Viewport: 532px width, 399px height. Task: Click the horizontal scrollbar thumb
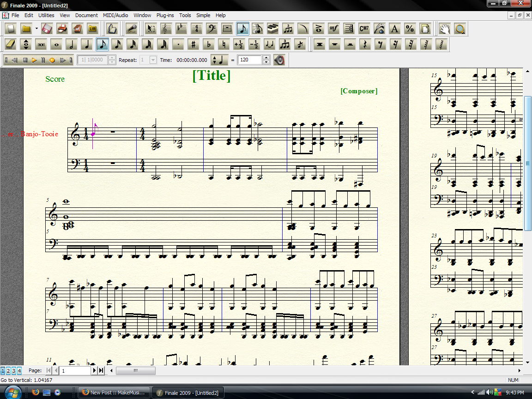pyautogui.click(x=136, y=370)
